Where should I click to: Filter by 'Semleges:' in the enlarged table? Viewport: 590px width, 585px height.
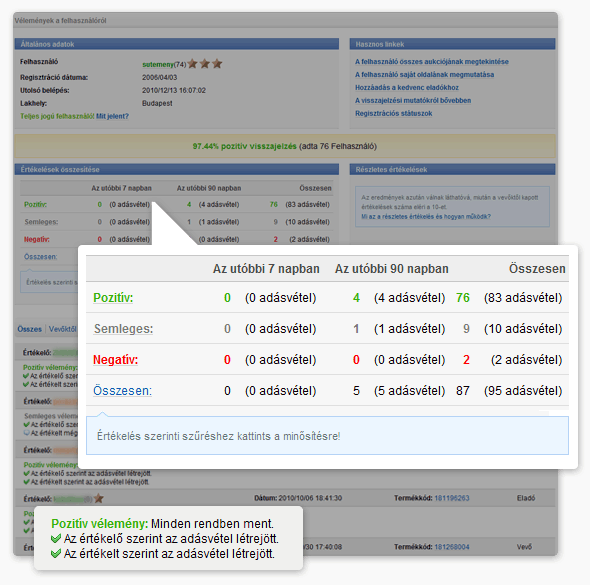(123, 329)
